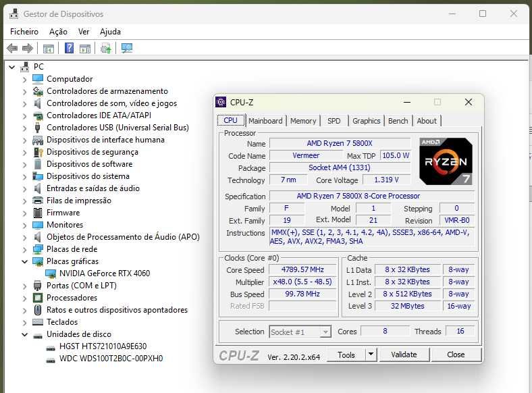Go back with the left arrow toolbar icon
Image resolution: width=532 pixels, height=393 pixels.
point(12,48)
